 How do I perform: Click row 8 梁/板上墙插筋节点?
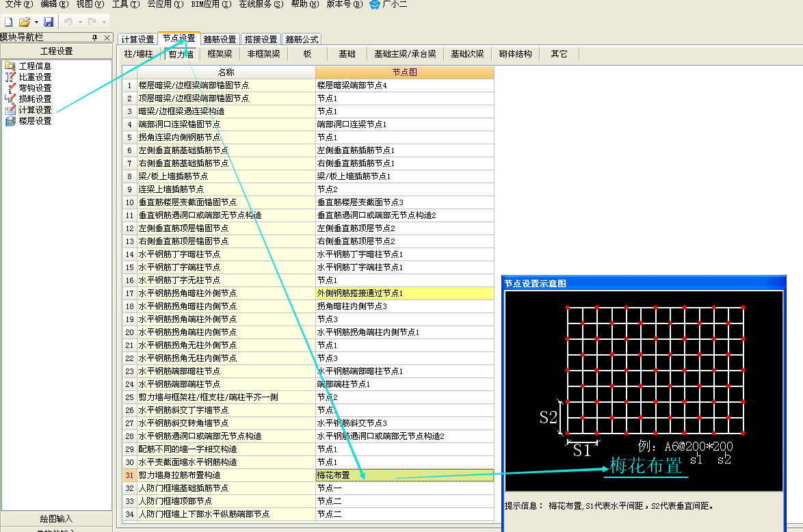[226, 176]
